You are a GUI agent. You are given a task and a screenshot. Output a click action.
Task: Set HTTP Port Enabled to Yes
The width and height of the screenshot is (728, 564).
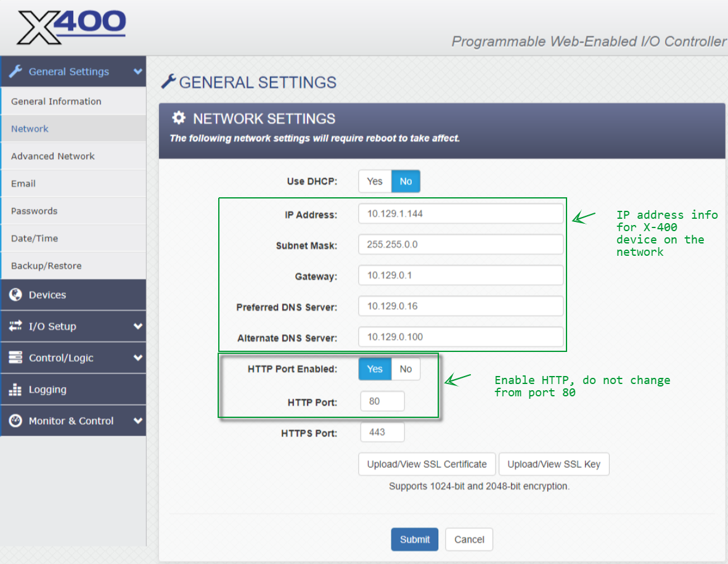[375, 369]
